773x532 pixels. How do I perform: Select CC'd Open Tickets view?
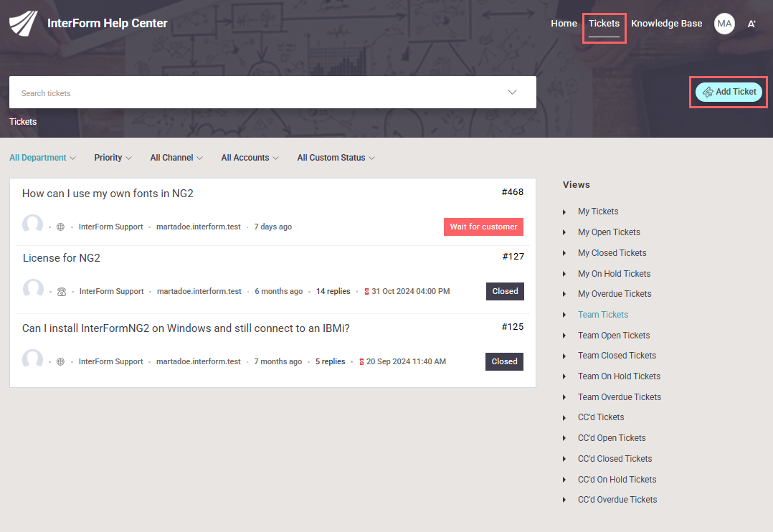coord(611,438)
